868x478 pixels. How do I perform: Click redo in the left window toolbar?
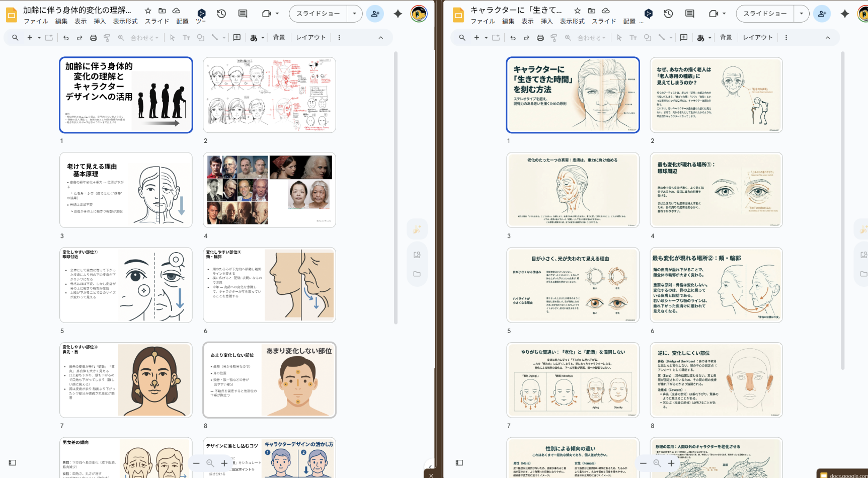[x=80, y=38]
